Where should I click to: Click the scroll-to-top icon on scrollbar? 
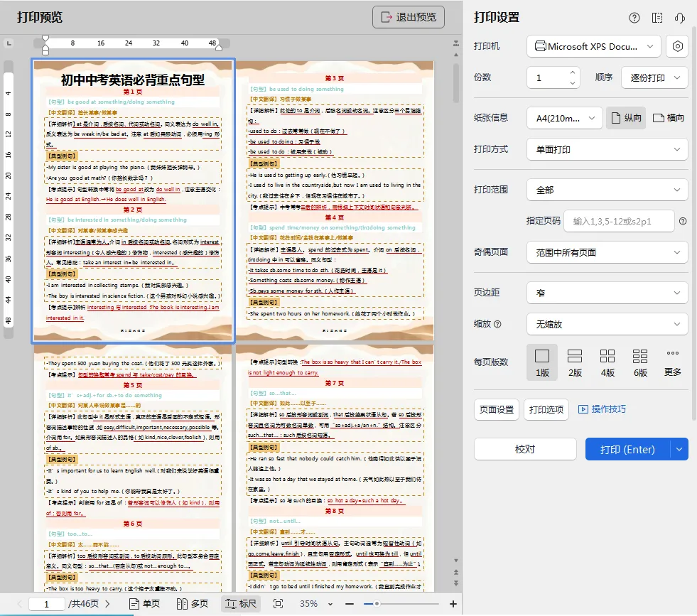point(456,43)
